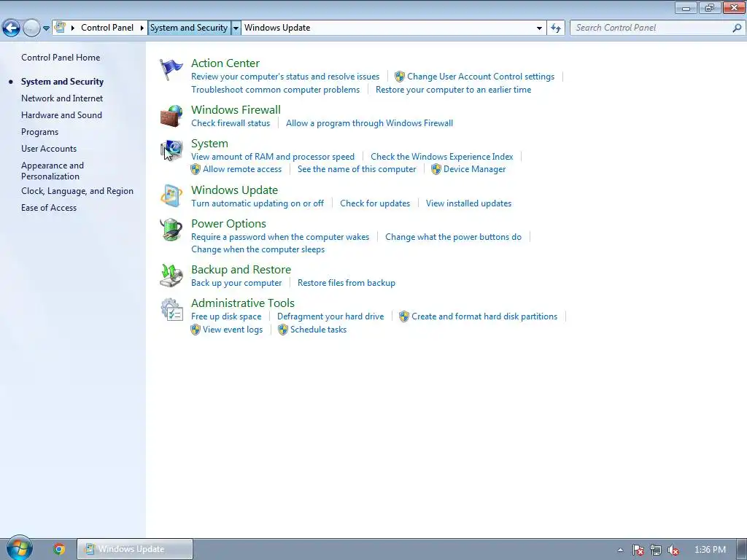This screenshot has height=560, width=747.
Task: Click the Administrative Tools gear icon
Action: pos(171,309)
